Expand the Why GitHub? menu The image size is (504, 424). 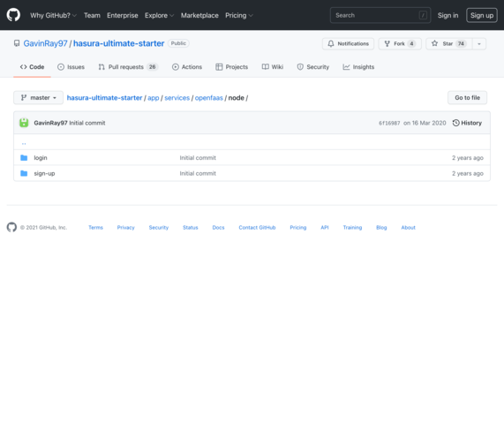(53, 15)
